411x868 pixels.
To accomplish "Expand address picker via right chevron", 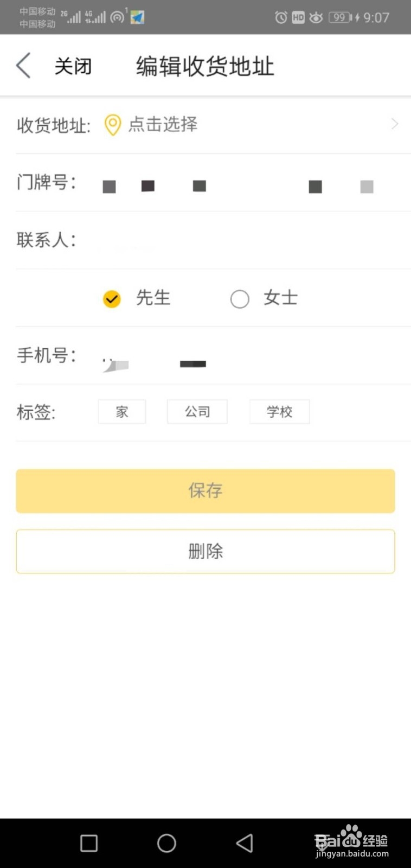I will (395, 124).
